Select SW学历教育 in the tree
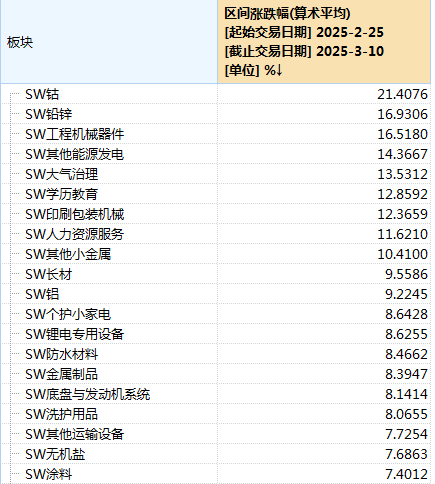Screen dimensions: 435x484 62,194
